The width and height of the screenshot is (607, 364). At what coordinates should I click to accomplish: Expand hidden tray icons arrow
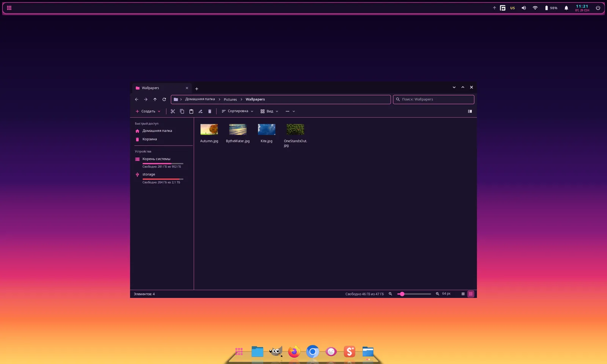(494, 8)
